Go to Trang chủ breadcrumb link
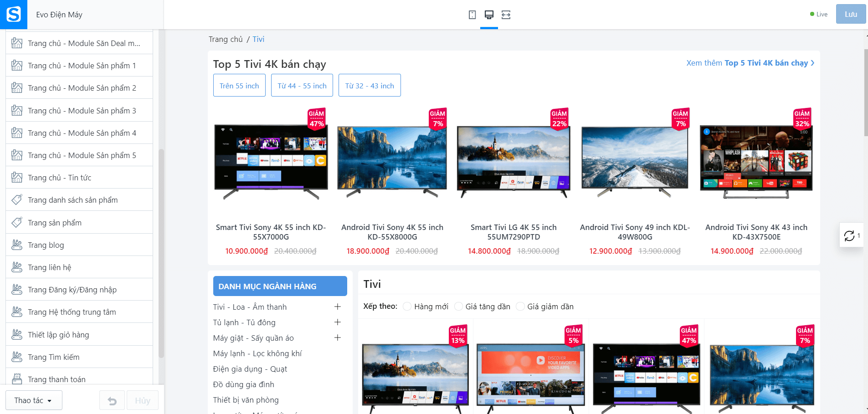Screen dimensions: 868x414 click(226, 39)
